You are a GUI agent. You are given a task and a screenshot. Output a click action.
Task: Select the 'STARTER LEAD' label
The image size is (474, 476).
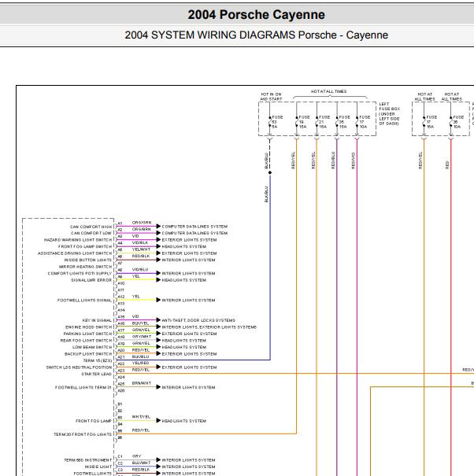96,374
